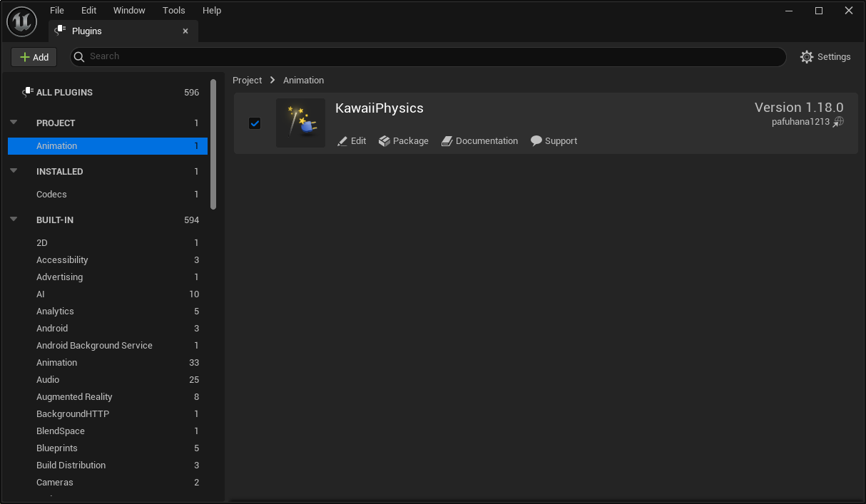Open the Window menu
The image size is (866, 504).
coord(129,11)
